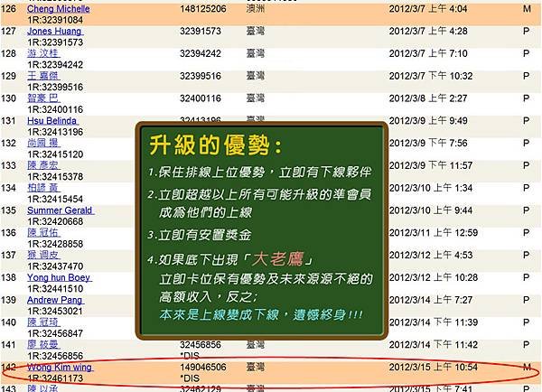Click sponsor code 1R:32461173

click(55, 378)
